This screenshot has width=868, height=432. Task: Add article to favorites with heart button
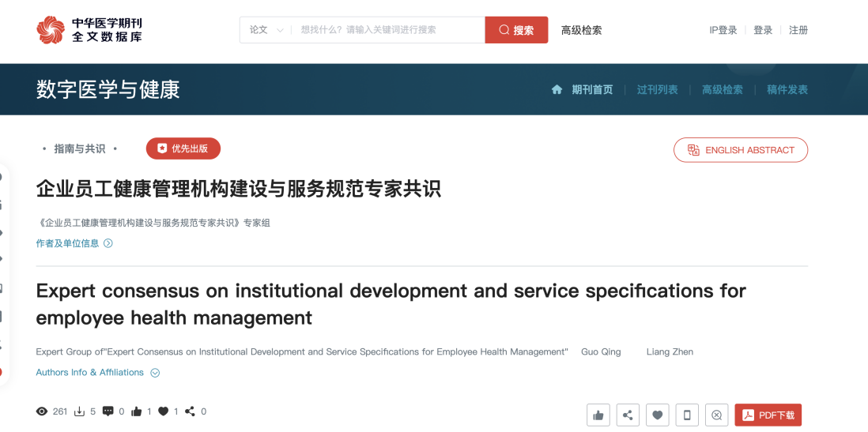(657, 415)
